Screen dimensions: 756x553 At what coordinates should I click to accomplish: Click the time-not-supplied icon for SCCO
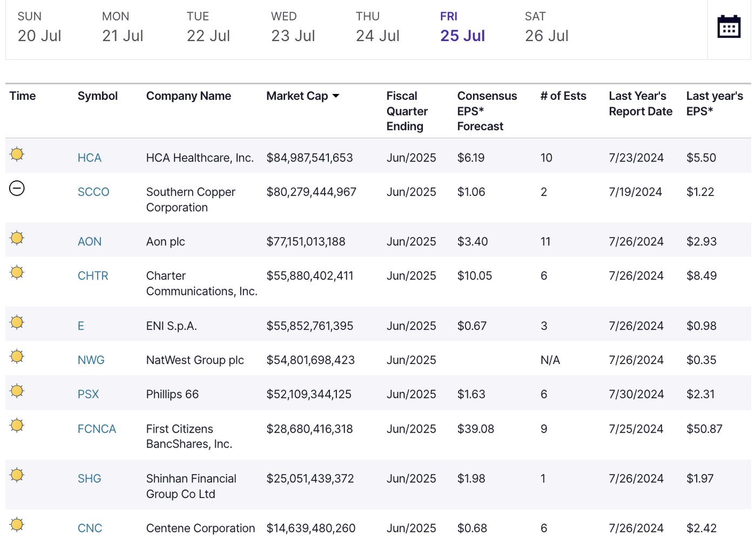[17, 188]
